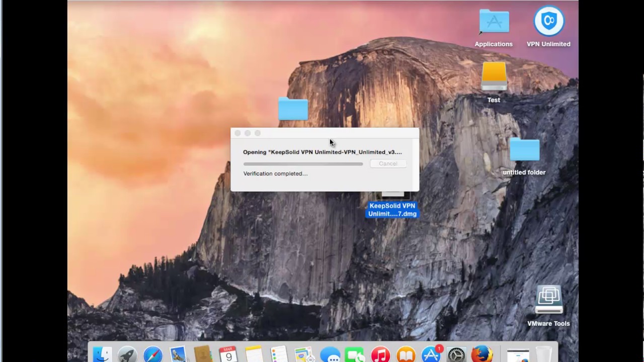Select the Test drive icon

(x=494, y=76)
